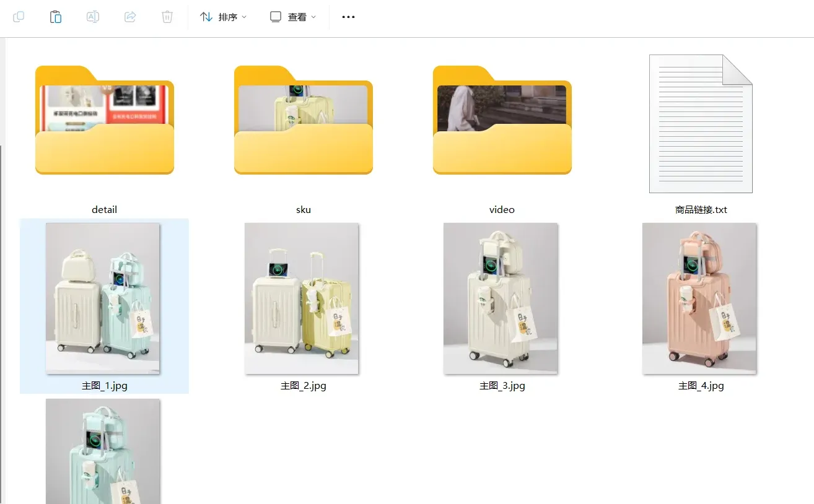Select the 主图_2.jpg image
Viewport: 814px width, 504px height.
(302, 298)
